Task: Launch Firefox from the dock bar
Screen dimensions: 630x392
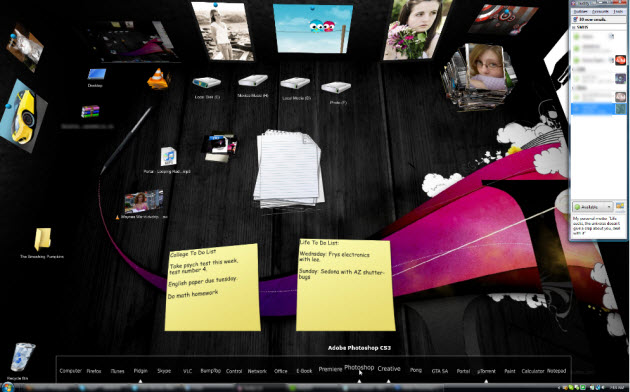Action: click(x=94, y=371)
